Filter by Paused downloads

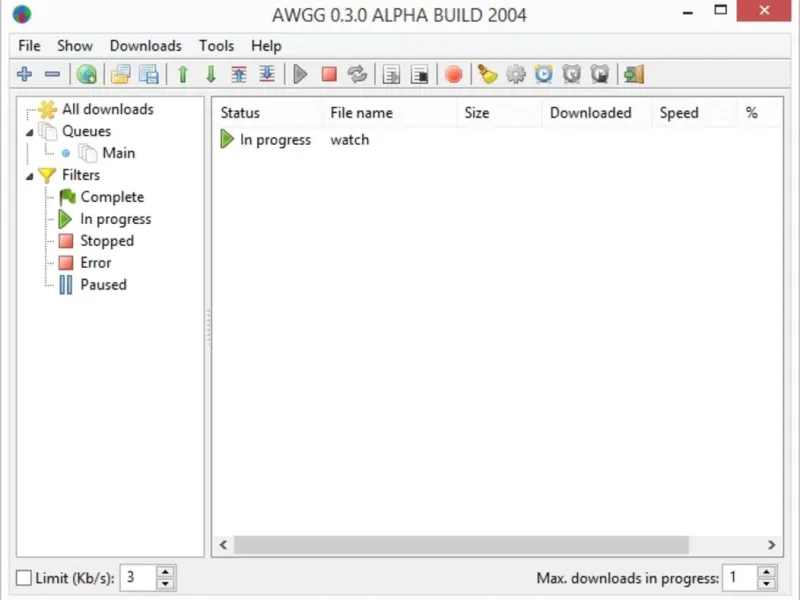[103, 285]
